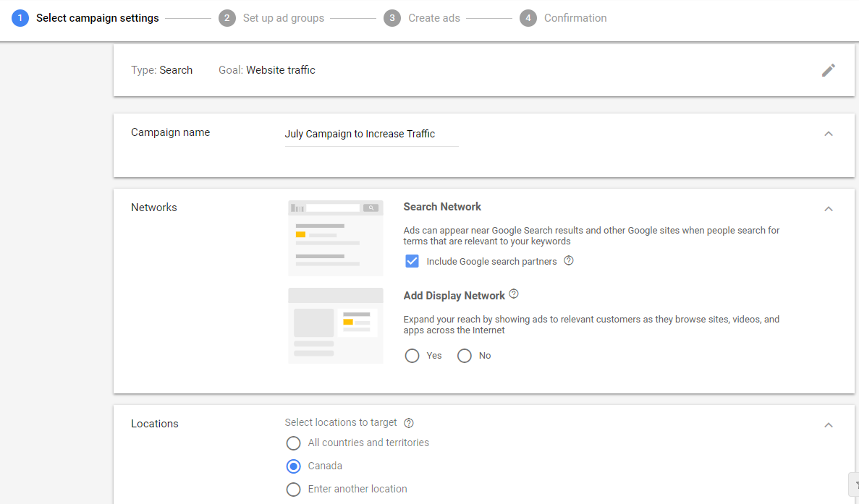
Task: Select Yes for Add Display Network
Action: pos(412,356)
